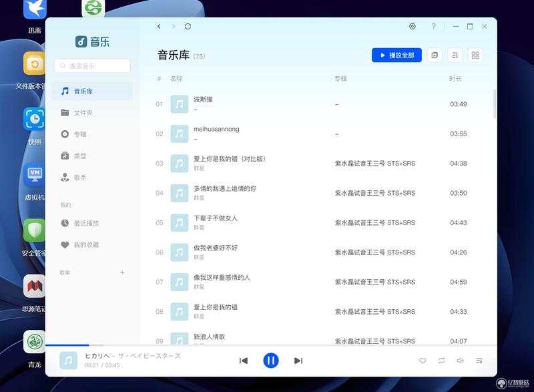Click the library vertical scrollbar

pos(495,104)
